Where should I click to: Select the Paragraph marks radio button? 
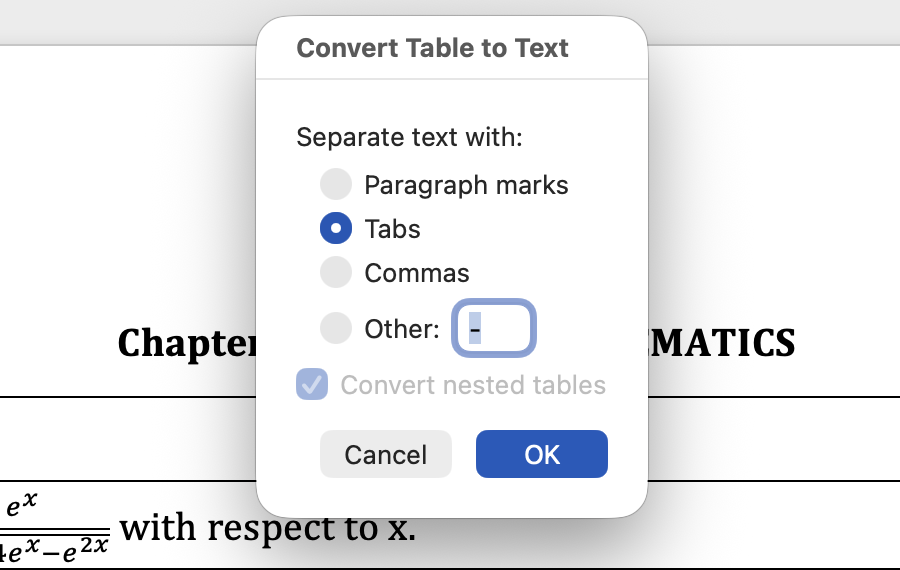(x=336, y=185)
